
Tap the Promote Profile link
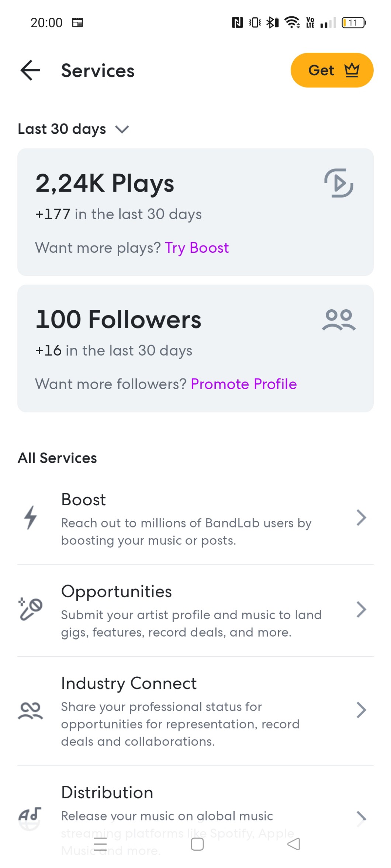243,384
